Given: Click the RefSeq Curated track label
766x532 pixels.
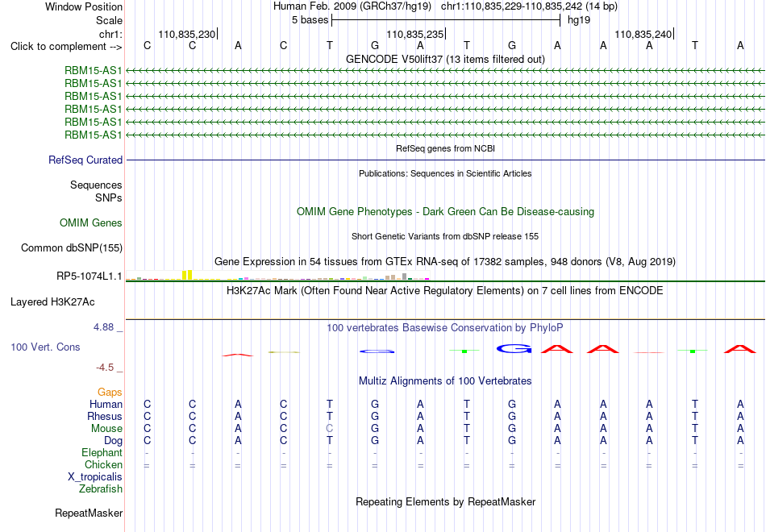Looking at the screenshot, I should tap(85, 160).
